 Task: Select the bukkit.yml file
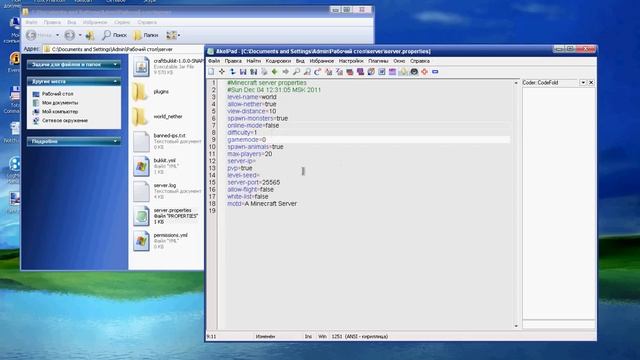154,167
